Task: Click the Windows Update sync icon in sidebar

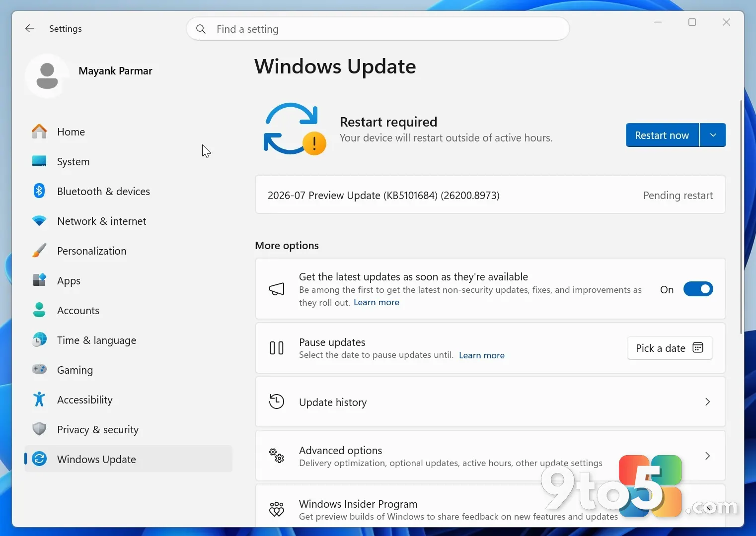Action: (x=39, y=459)
